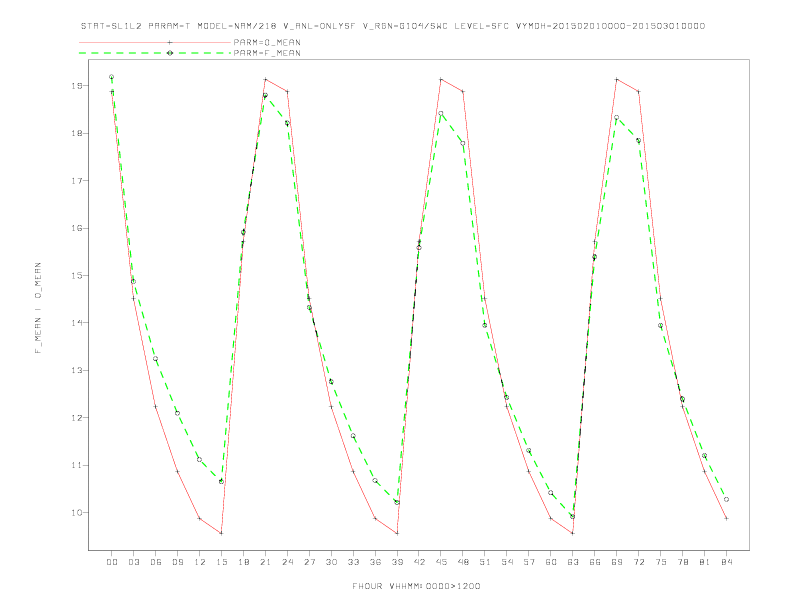Click x-axis forecast hour label 09
The width and height of the screenshot is (792, 612).
click(x=178, y=562)
